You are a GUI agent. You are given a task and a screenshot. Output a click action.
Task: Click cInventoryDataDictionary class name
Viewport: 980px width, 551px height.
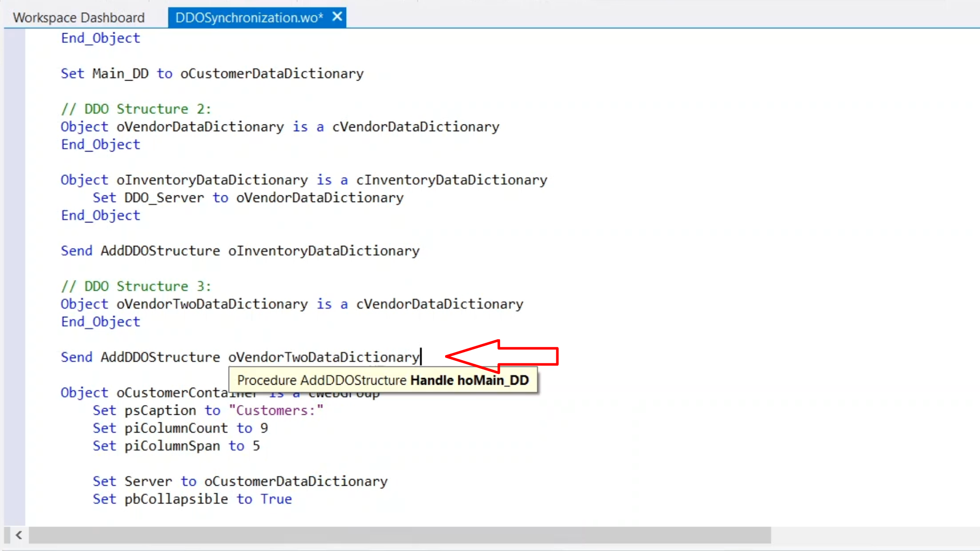click(451, 180)
